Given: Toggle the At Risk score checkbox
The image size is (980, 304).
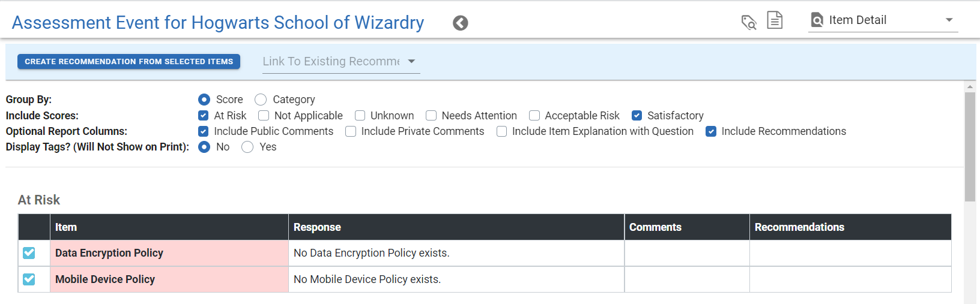Looking at the screenshot, I should tap(204, 116).
